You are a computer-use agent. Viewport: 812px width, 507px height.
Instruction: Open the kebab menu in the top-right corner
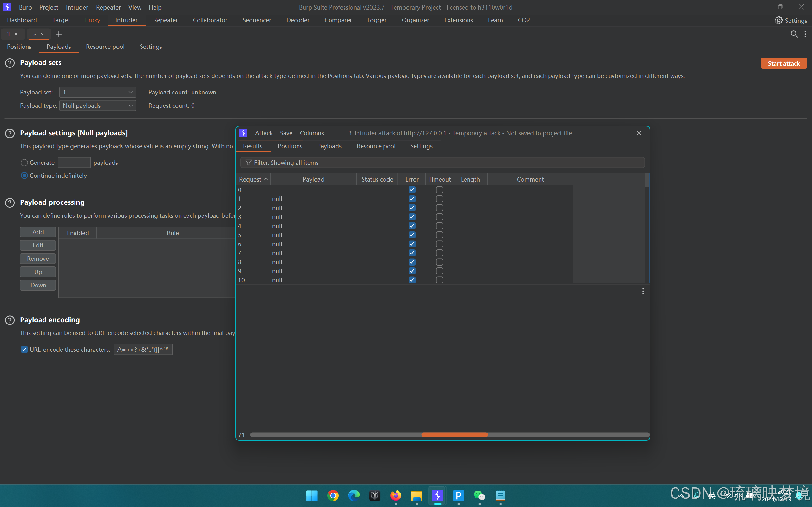coord(806,34)
